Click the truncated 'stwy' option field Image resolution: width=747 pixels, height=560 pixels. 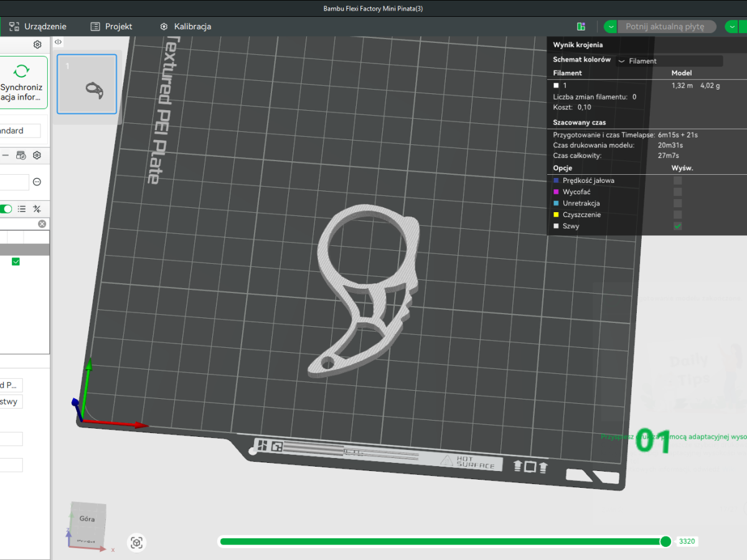pyautogui.click(x=11, y=402)
